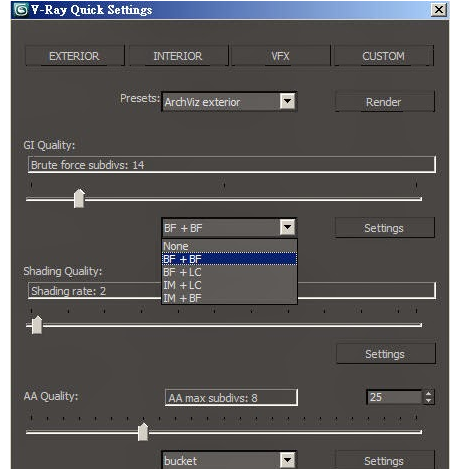Select the EXTERIOR preset button

point(74,56)
